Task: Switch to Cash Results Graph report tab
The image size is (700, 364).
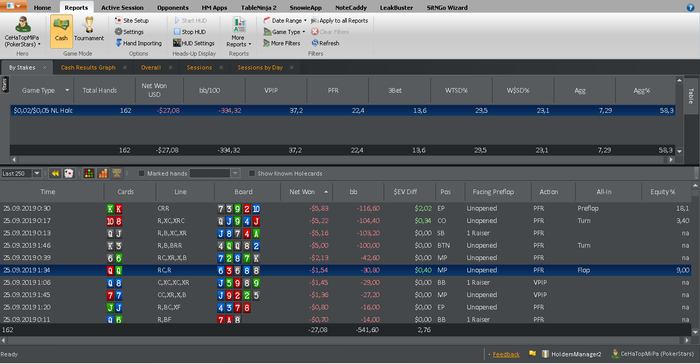Action: tap(88, 67)
